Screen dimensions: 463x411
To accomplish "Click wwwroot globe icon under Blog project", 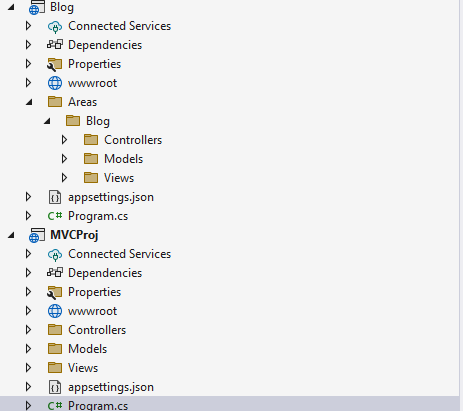I will point(55,83).
